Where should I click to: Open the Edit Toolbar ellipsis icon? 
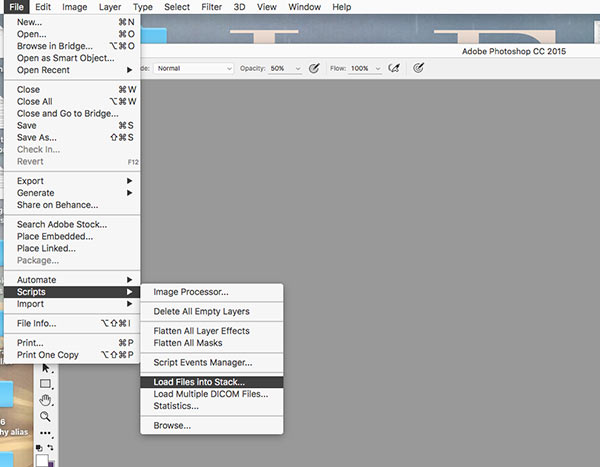(45, 433)
